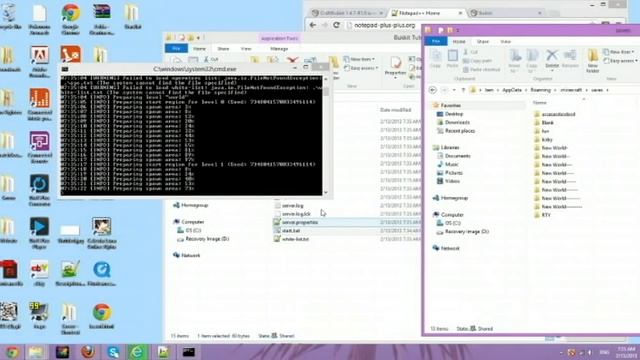Go back in saves window navigation
This screenshot has height=360, width=640.
(x=433, y=90)
